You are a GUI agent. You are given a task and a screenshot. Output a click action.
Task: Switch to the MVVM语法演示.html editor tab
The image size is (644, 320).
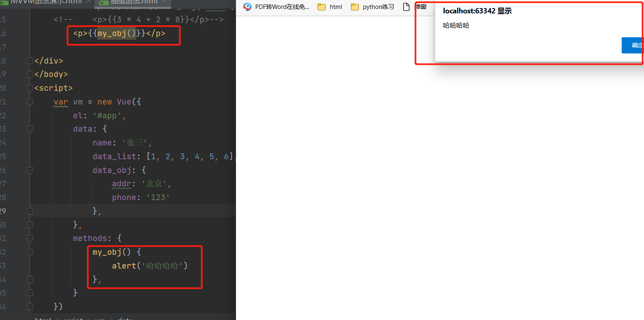click(x=46, y=2)
